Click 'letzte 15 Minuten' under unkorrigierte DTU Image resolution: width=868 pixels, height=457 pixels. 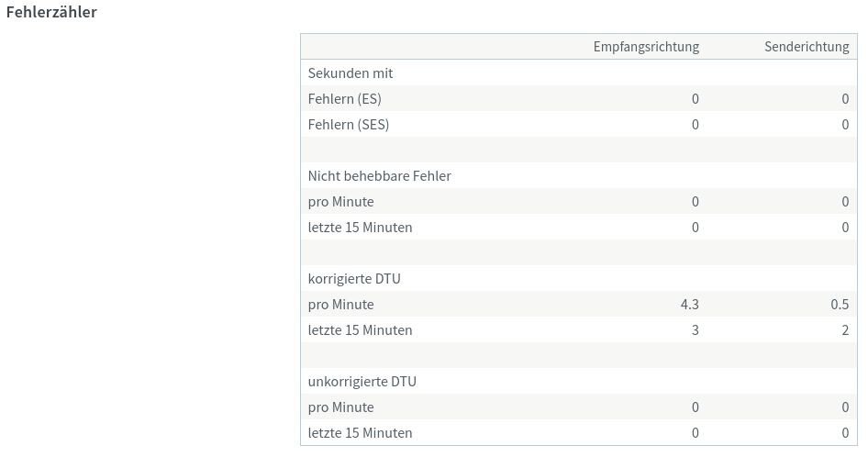360,432
